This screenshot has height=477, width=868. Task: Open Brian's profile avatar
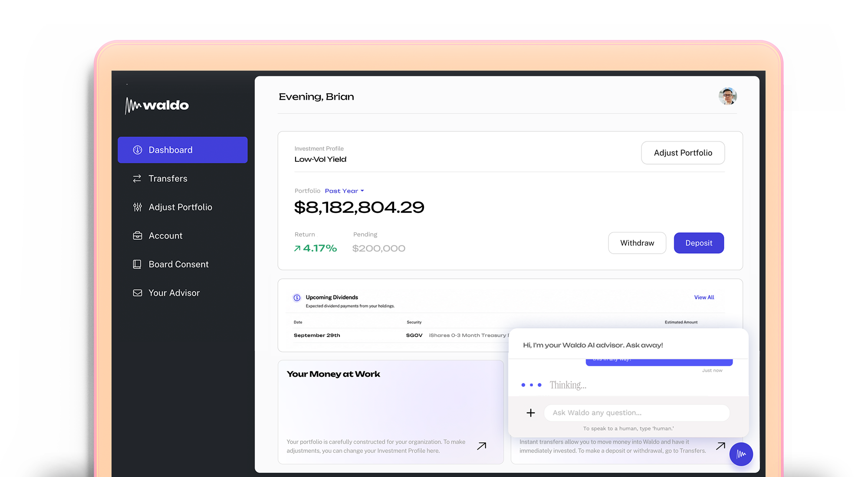click(x=728, y=96)
